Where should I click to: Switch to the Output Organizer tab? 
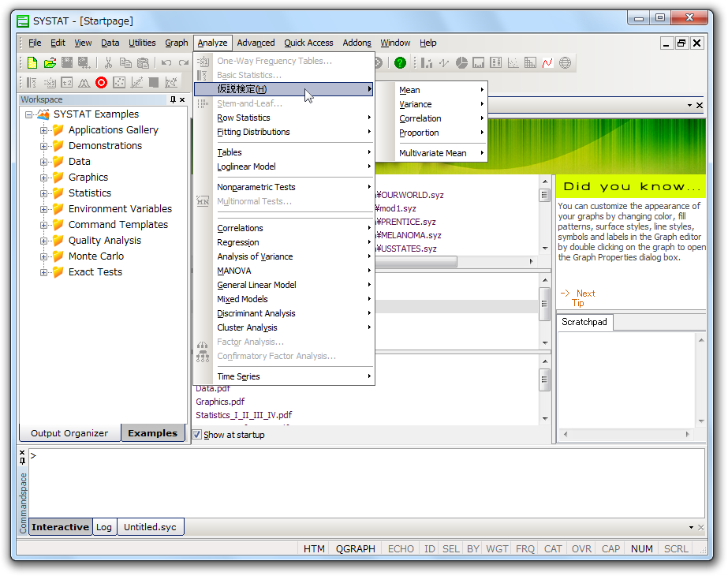point(69,433)
